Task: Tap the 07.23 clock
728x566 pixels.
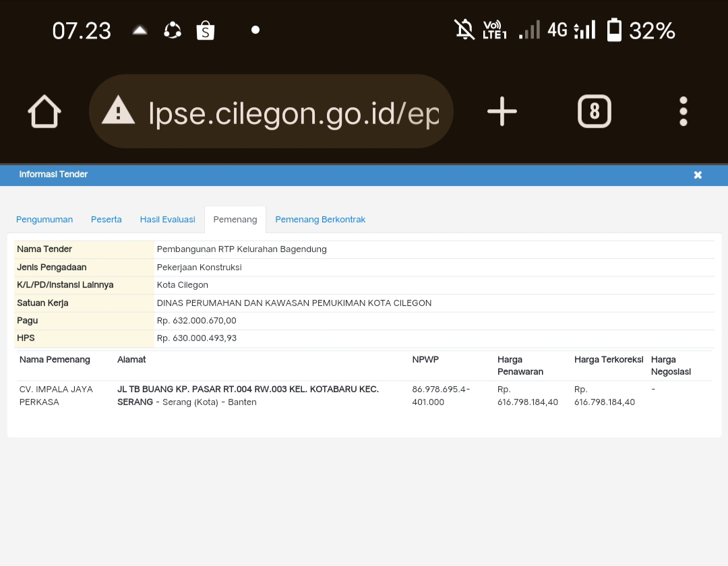Action: click(x=82, y=31)
